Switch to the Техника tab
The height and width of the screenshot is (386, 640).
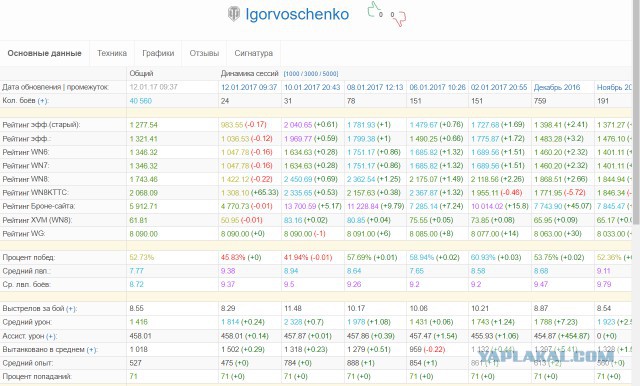(x=112, y=53)
